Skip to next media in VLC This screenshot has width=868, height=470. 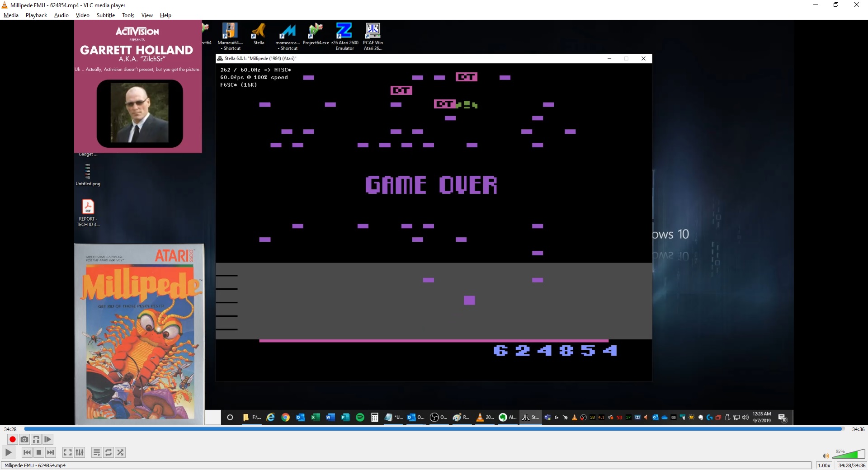51,452
